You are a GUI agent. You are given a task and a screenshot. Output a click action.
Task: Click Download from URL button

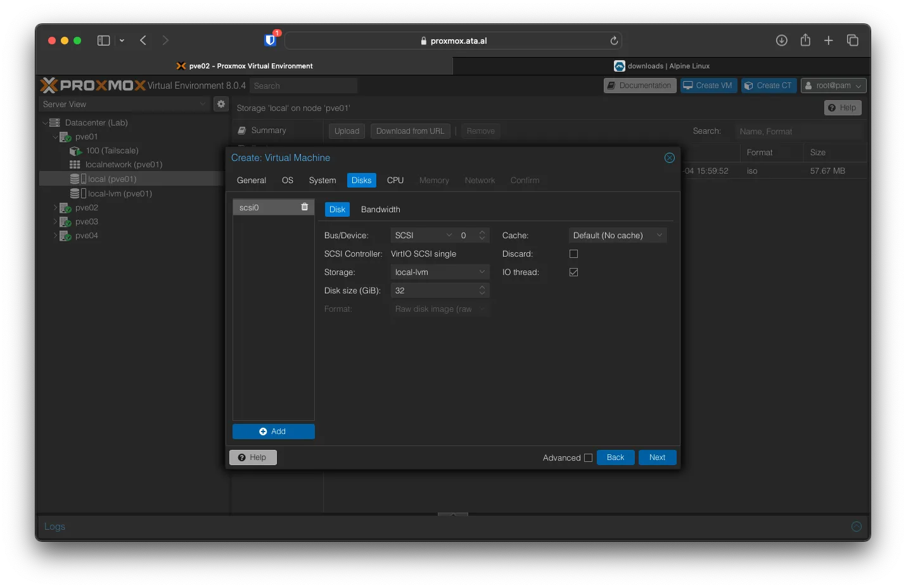411,131
